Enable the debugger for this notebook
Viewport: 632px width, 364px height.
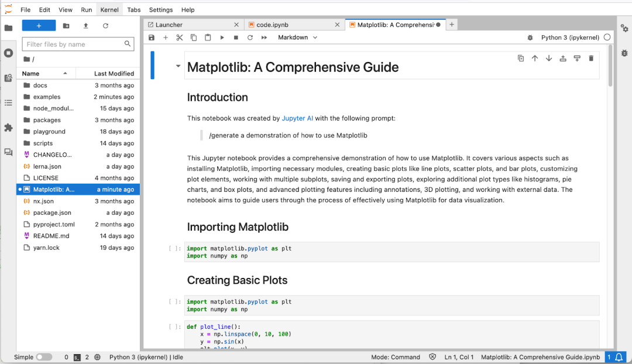[x=530, y=37]
